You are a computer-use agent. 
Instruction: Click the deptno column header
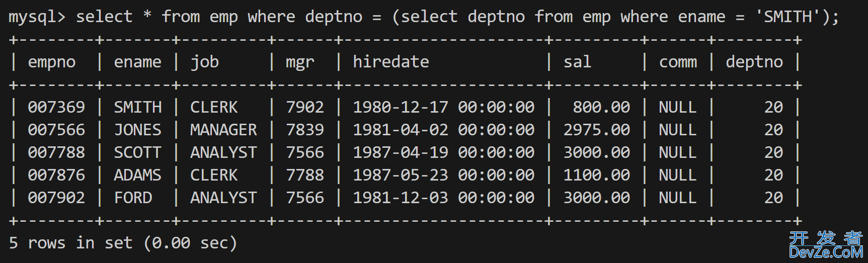click(x=754, y=62)
